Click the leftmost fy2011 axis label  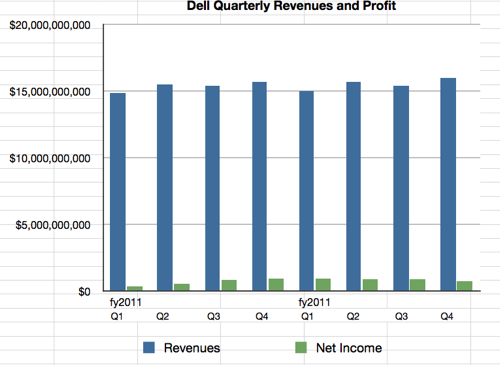126,302
